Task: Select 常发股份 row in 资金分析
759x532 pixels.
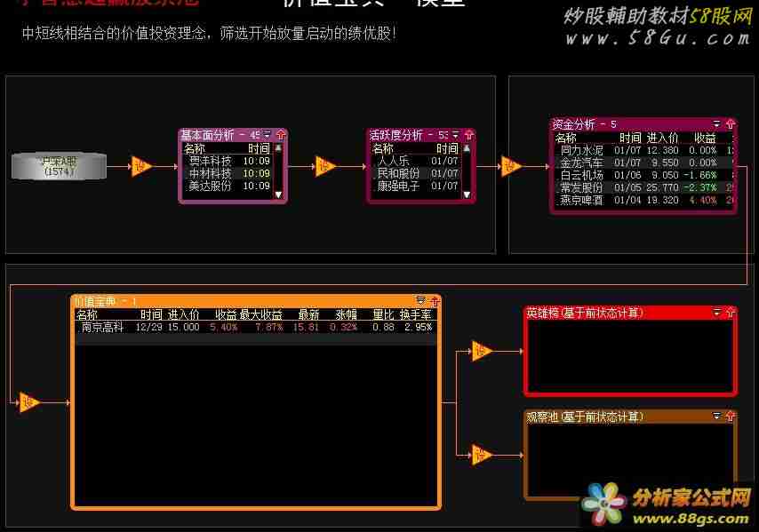Action: point(643,187)
